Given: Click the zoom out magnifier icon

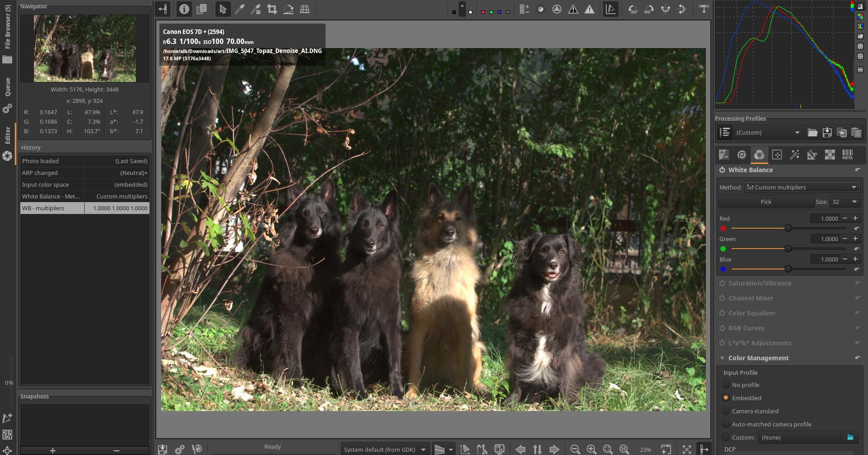Looking at the screenshot, I should [x=575, y=449].
